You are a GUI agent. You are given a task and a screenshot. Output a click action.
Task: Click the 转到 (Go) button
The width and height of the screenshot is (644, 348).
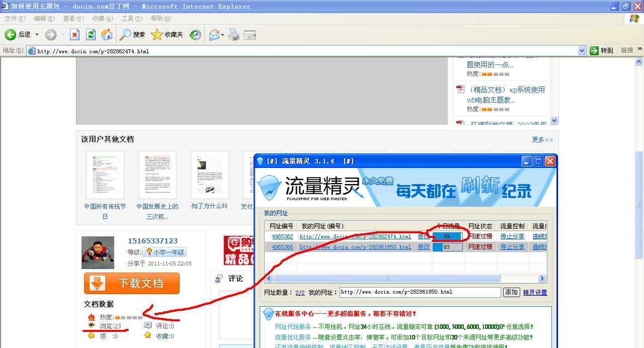602,51
